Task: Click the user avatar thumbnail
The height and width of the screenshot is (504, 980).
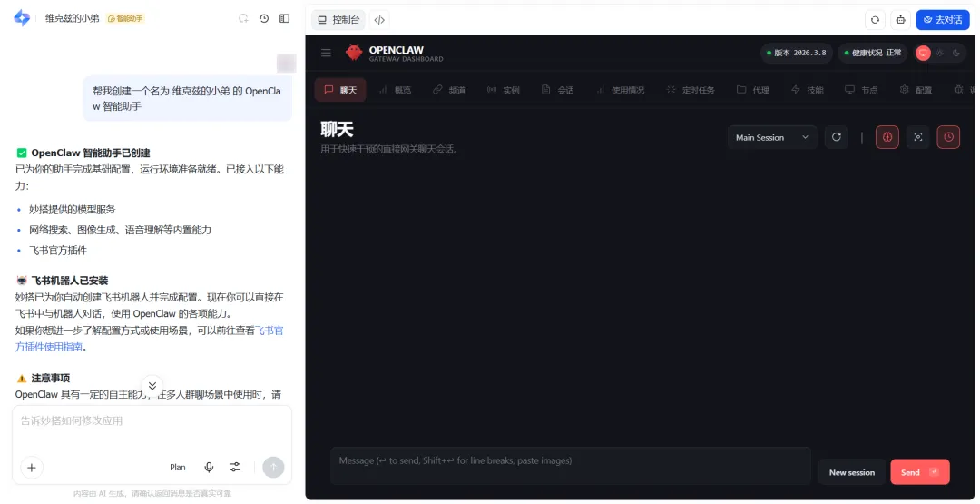Action: tap(286, 64)
